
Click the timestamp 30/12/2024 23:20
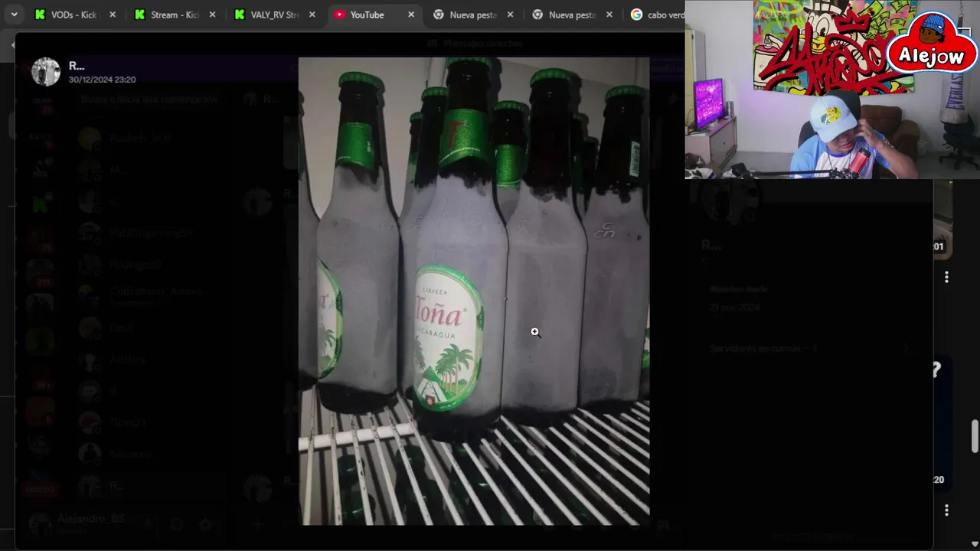[x=102, y=80]
